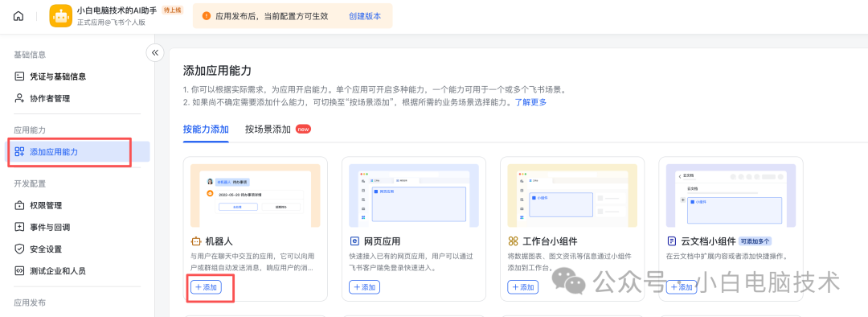Click the document icon beside 云文档小组件
The width and height of the screenshot is (868, 317).
tap(671, 241)
